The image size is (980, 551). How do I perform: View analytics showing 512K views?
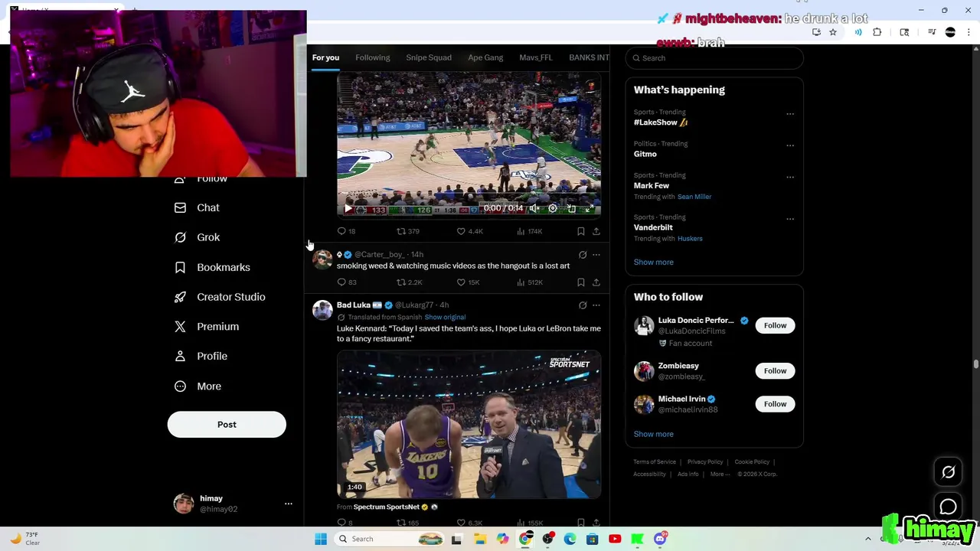530,282
